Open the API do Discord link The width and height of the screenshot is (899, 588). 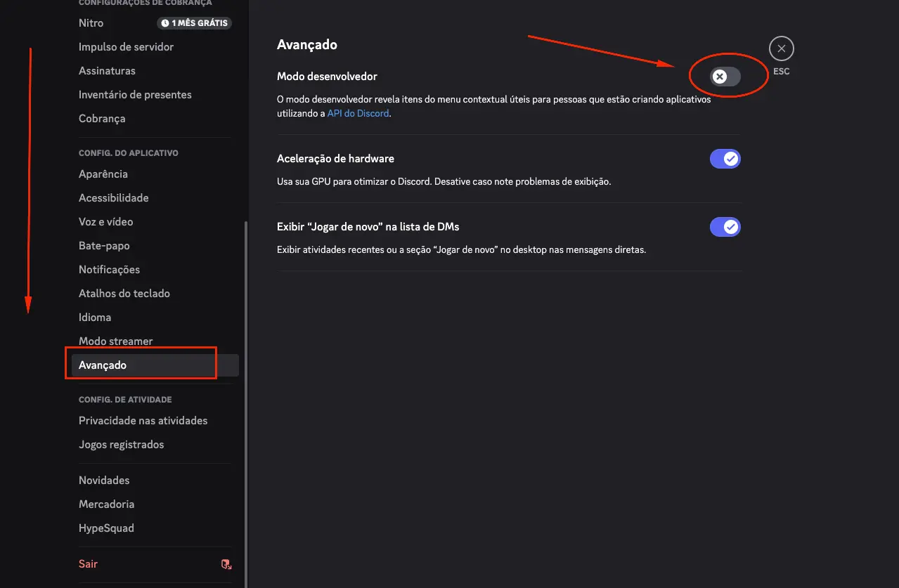[x=358, y=112]
